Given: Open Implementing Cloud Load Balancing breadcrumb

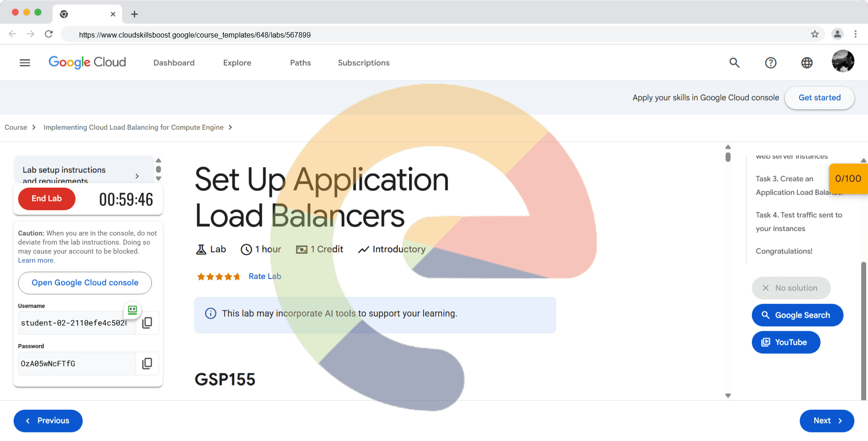Looking at the screenshot, I should point(133,128).
